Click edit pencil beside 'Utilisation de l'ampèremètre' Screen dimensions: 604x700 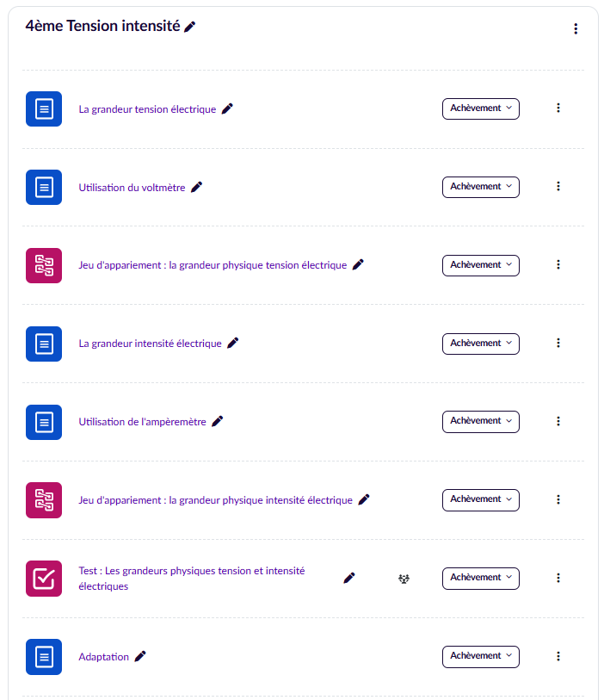click(x=218, y=421)
